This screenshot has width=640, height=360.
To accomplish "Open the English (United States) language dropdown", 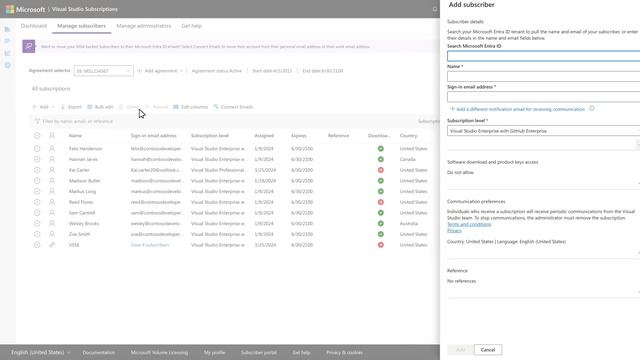I will tap(40, 352).
